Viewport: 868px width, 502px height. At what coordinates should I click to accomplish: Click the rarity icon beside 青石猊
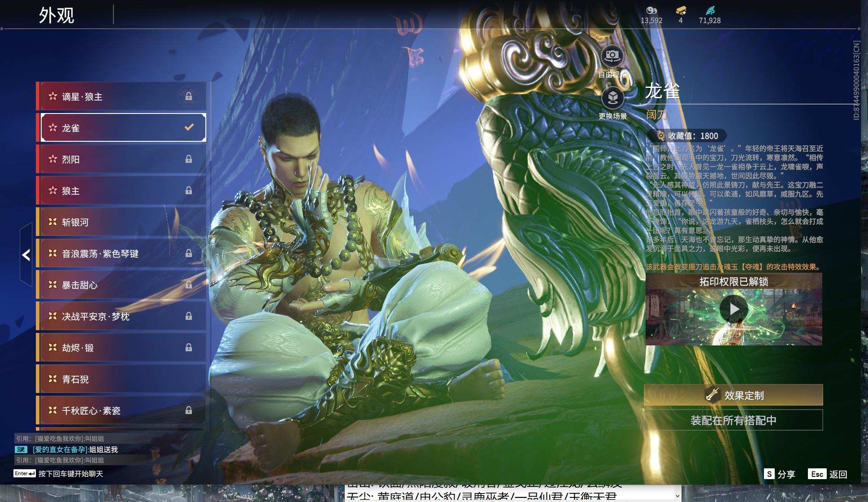pyautogui.click(x=53, y=379)
